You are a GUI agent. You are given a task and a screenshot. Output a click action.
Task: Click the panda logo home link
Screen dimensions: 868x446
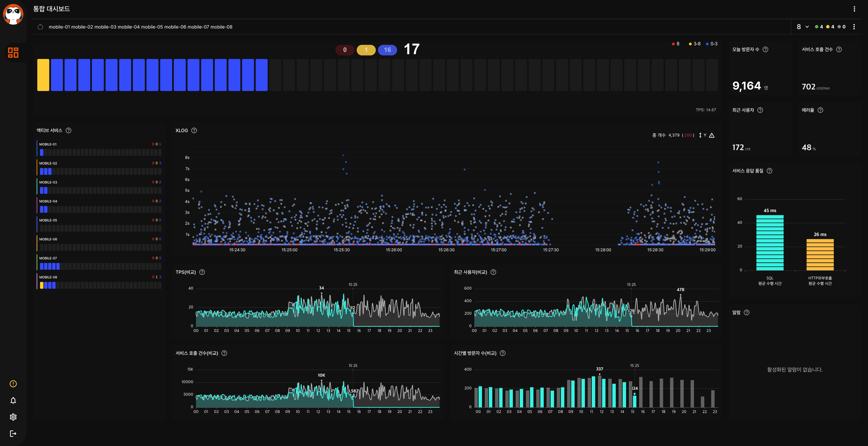[x=13, y=14]
